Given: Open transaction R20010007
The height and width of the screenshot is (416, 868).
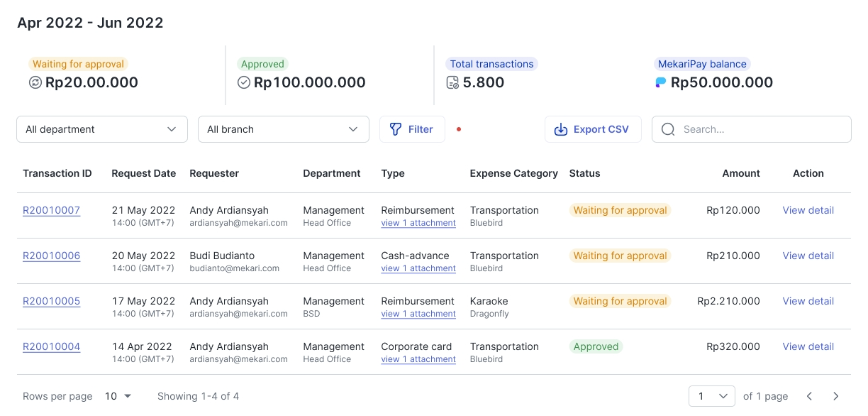Looking at the screenshot, I should [52, 210].
